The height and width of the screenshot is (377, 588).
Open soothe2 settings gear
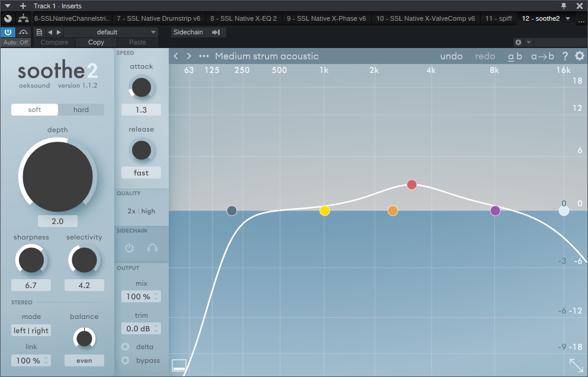[580, 56]
